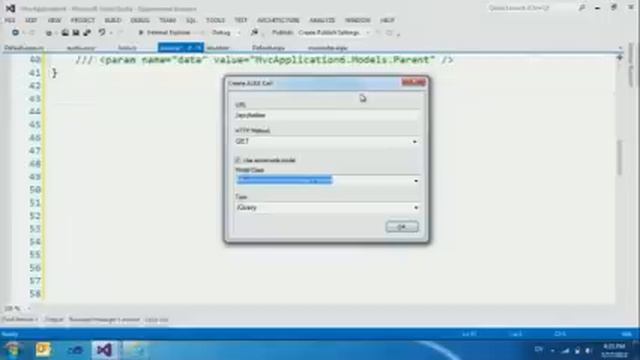Screen dimensions: 640x360
Task: Open the Debug configuration dropdown
Action: (x=226, y=33)
